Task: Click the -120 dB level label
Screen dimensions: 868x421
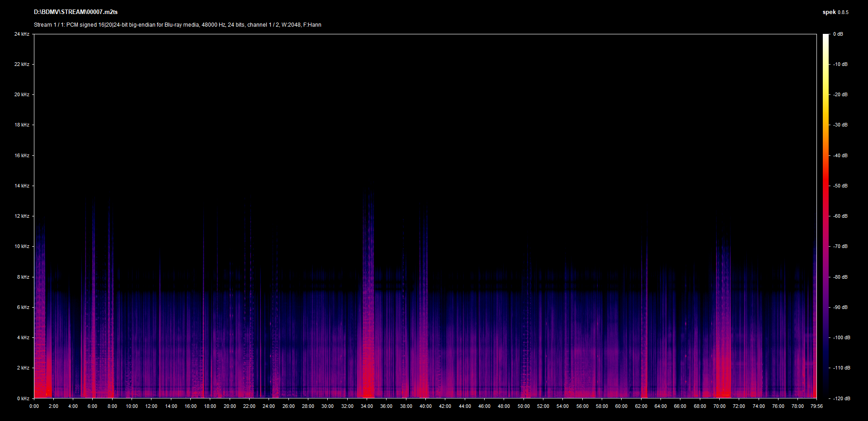Action: [841, 398]
